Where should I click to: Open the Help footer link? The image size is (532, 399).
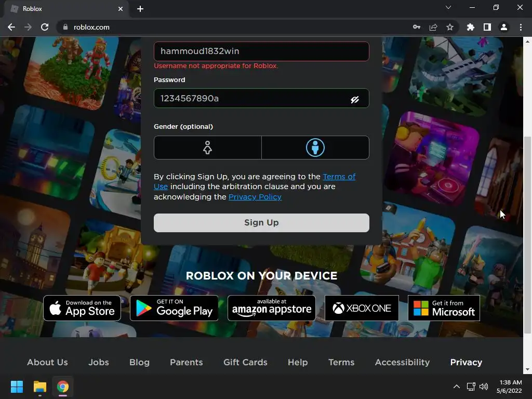(298, 362)
